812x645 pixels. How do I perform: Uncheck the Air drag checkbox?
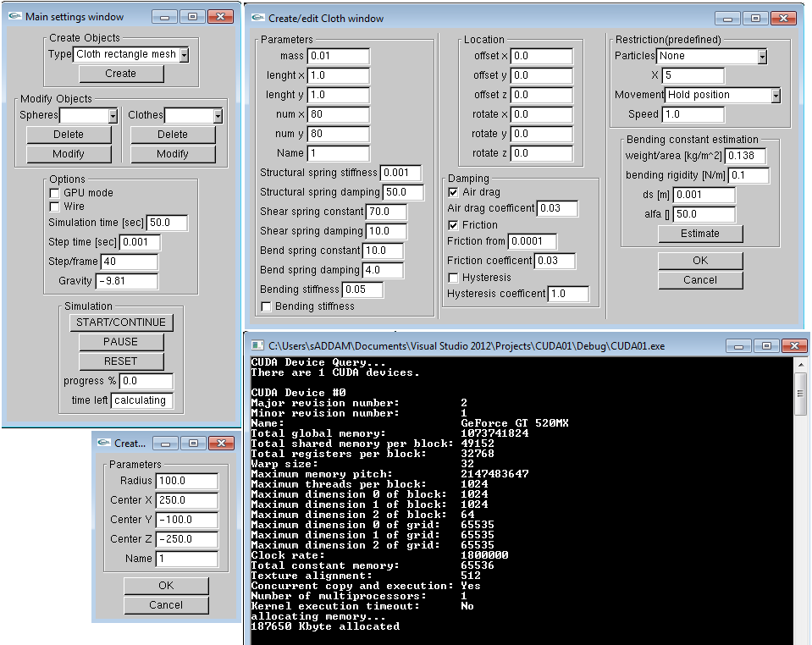tap(453, 192)
